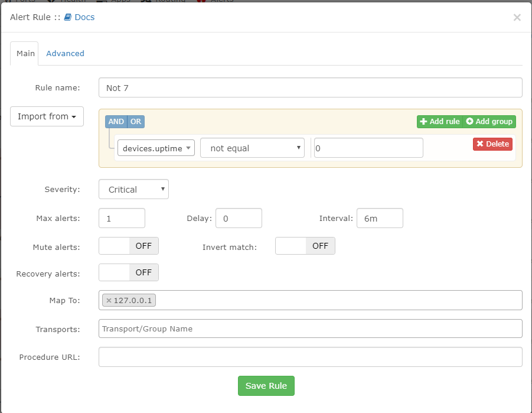
Task: Open the Import from dropdown
Action: coord(47,116)
